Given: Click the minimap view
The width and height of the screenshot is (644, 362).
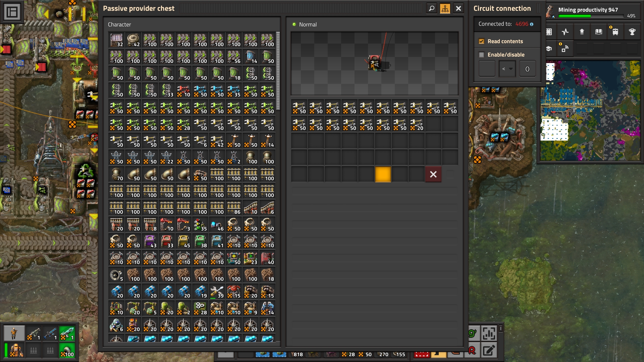Looking at the screenshot, I should [x=590, y=111].
